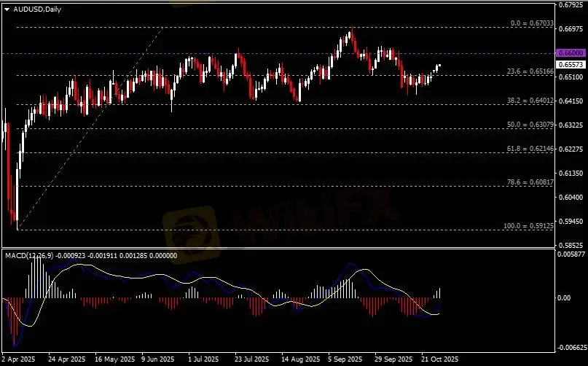Click the latest white MACD histogram bar
588x366 pixels.
tap(439, 293)
